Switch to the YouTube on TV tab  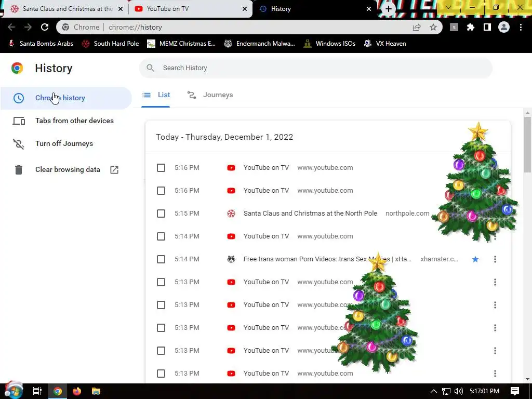point(190,9)
